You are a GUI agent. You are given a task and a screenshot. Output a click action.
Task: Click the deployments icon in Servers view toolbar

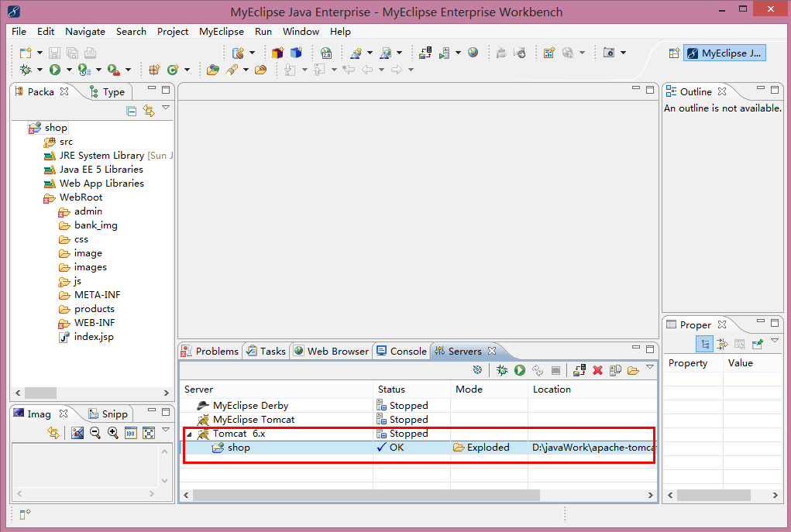tap(579, 371)
